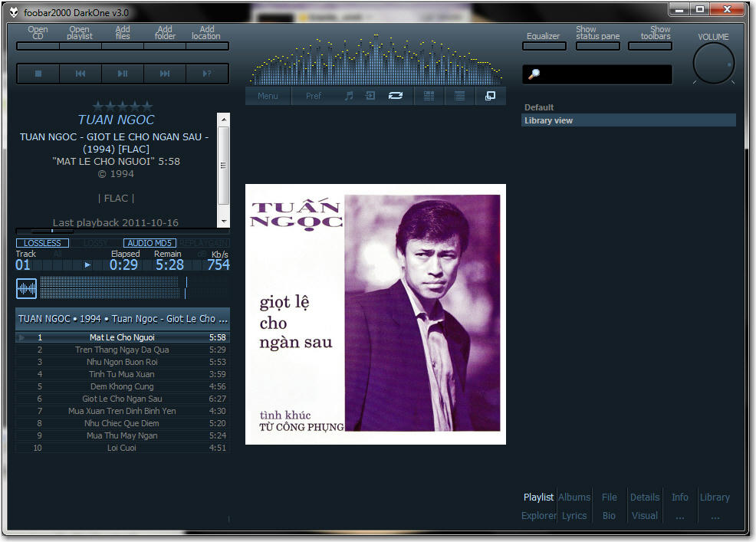756x542 pixels.
Task: Adjust the VOLUME knob
Action: tap(714, 64)
